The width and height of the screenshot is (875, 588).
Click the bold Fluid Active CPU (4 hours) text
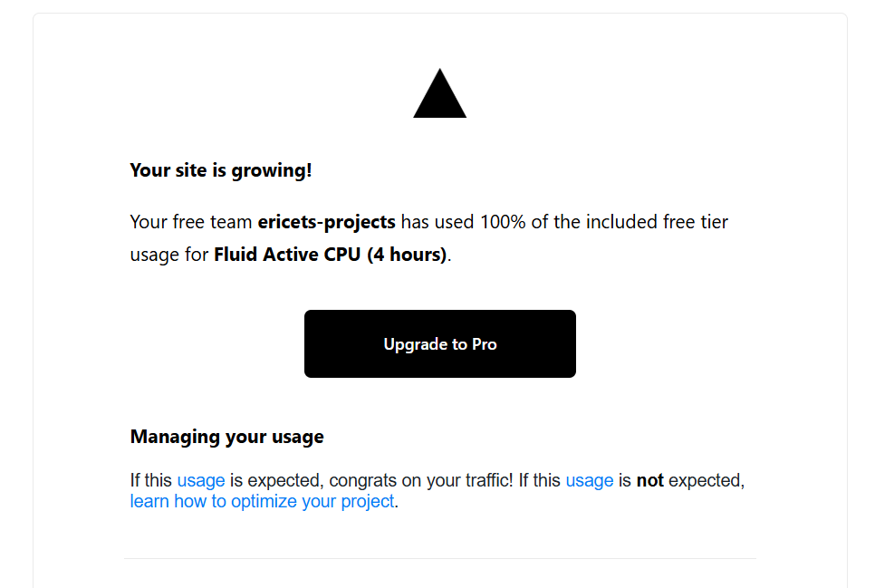coord(331,255)
